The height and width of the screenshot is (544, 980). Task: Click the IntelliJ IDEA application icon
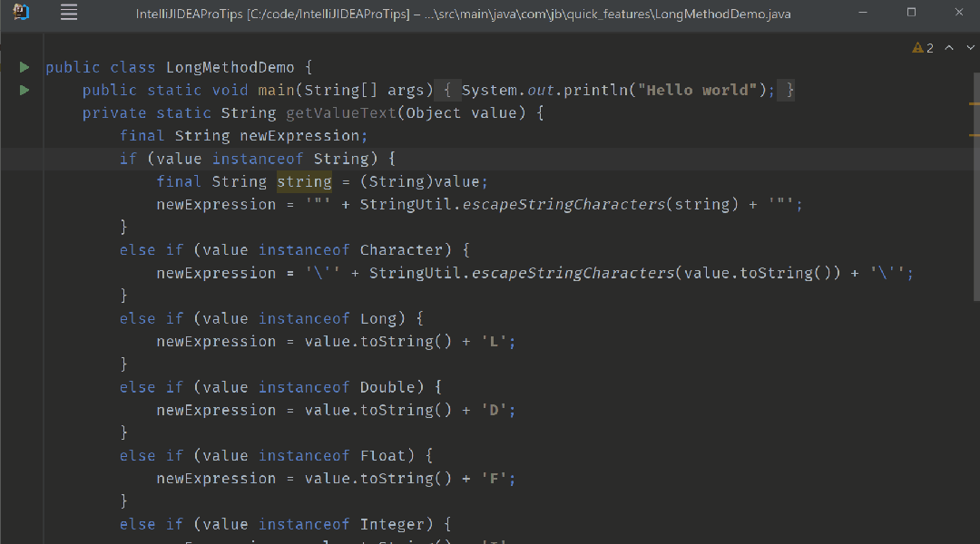(x=21, y=12)
